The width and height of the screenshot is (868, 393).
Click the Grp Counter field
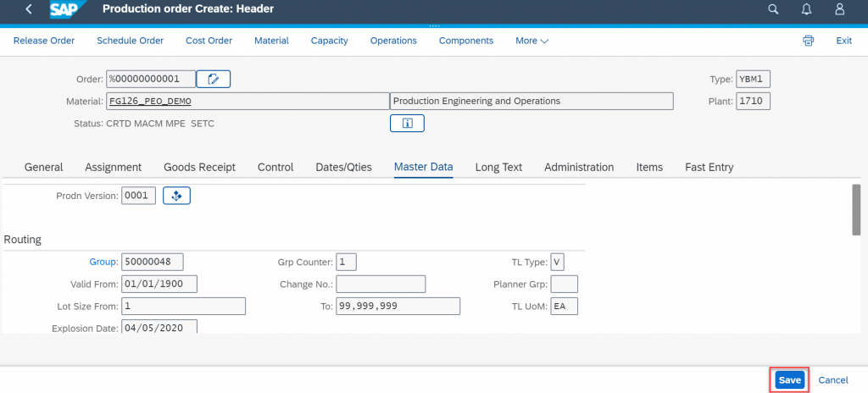tap(347, 262)
